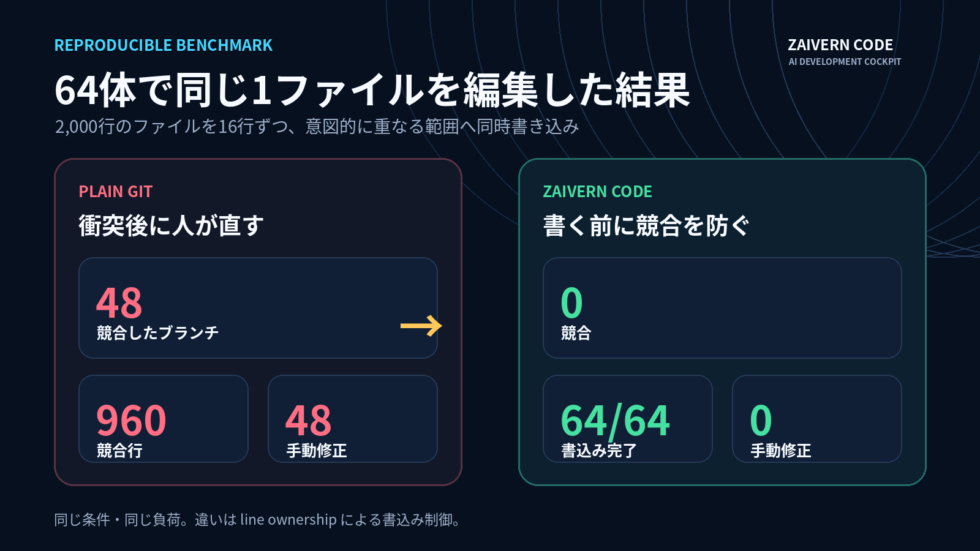980x551 pixels.
Task: Click the red 48 競合したブランチ card
Action: pyautogui.click(x=258, y=308)
